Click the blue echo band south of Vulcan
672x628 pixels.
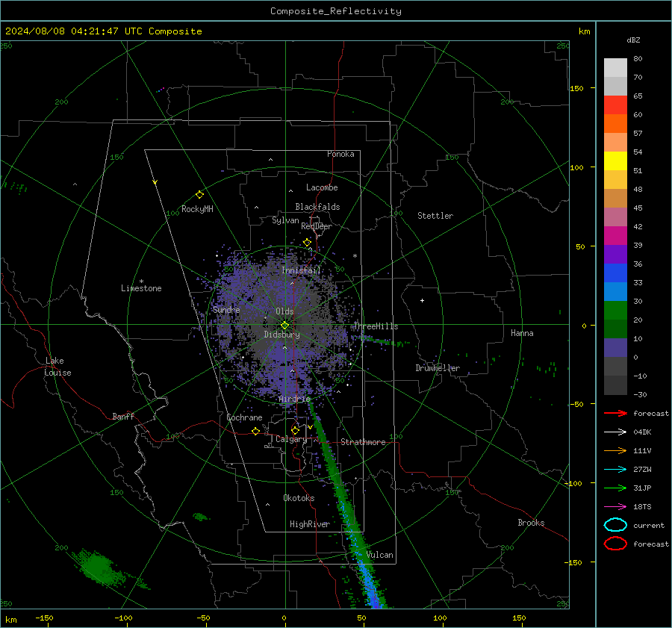370,584
